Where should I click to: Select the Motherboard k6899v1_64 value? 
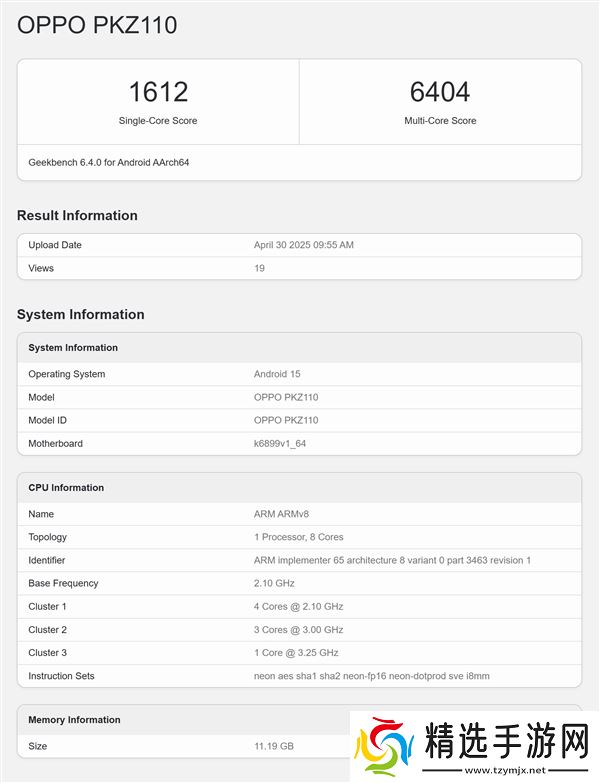pos(280,443)
